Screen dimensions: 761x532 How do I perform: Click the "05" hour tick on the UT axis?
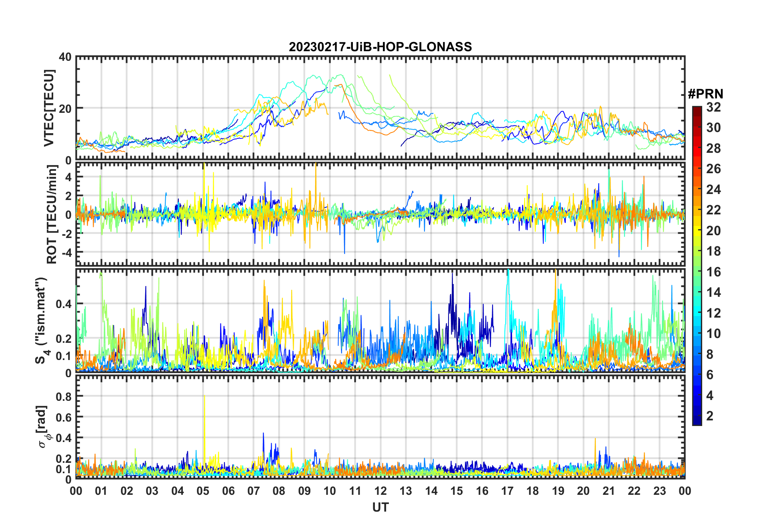[203, 491]
